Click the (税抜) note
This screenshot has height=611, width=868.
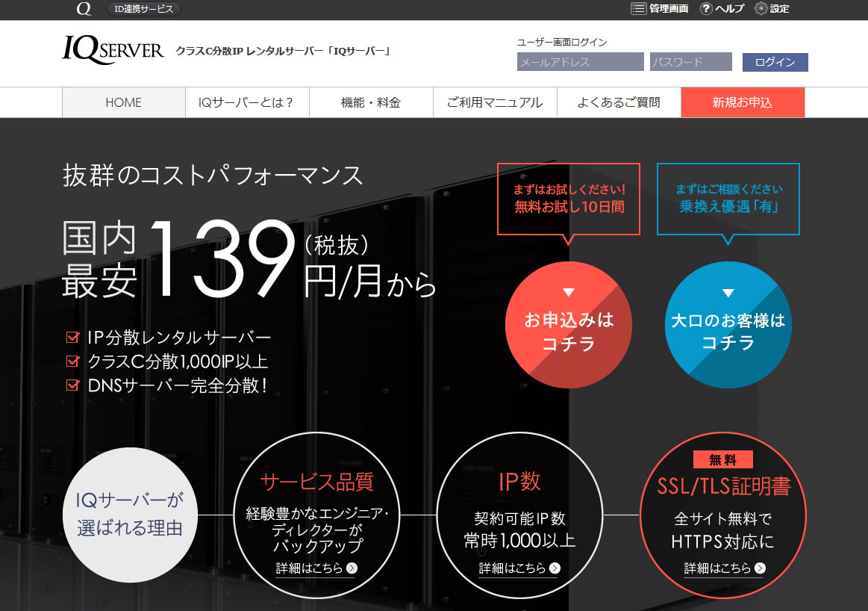(337, 246)
